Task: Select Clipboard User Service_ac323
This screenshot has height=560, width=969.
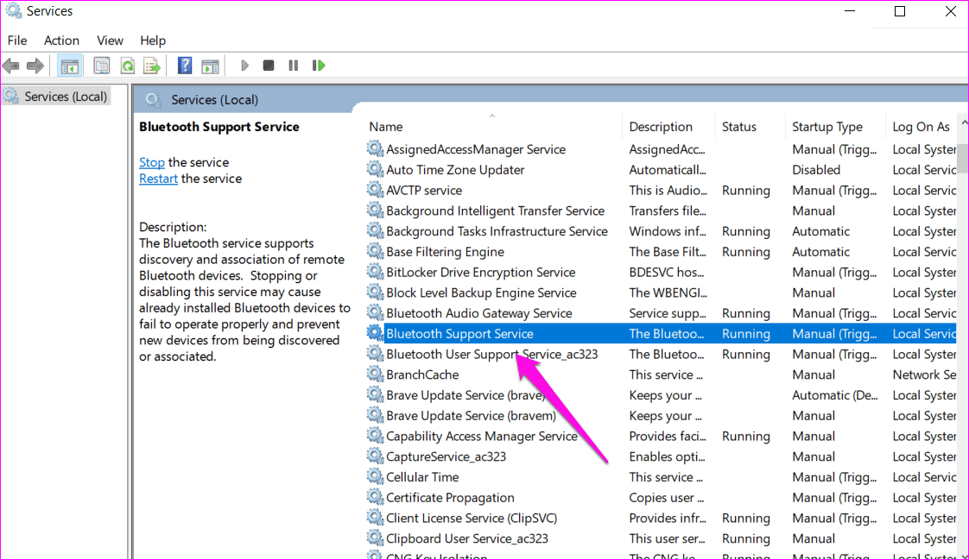Action: (661, 538)
